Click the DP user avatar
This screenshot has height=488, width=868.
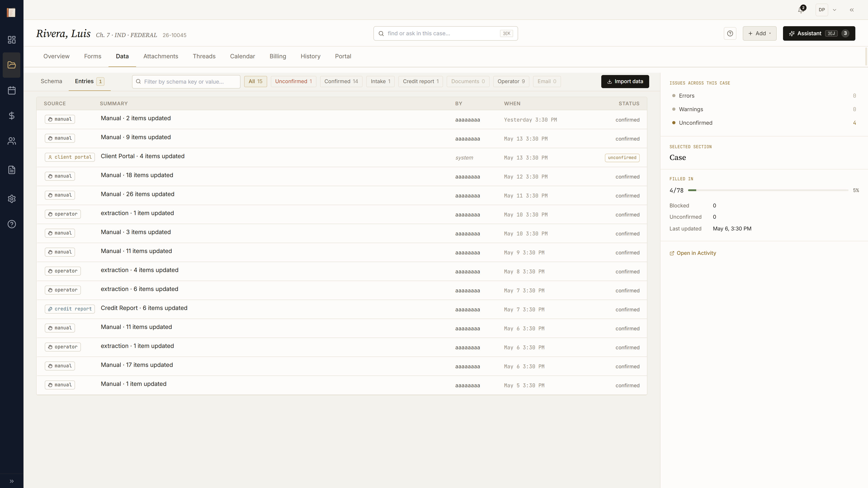[821, 10]
